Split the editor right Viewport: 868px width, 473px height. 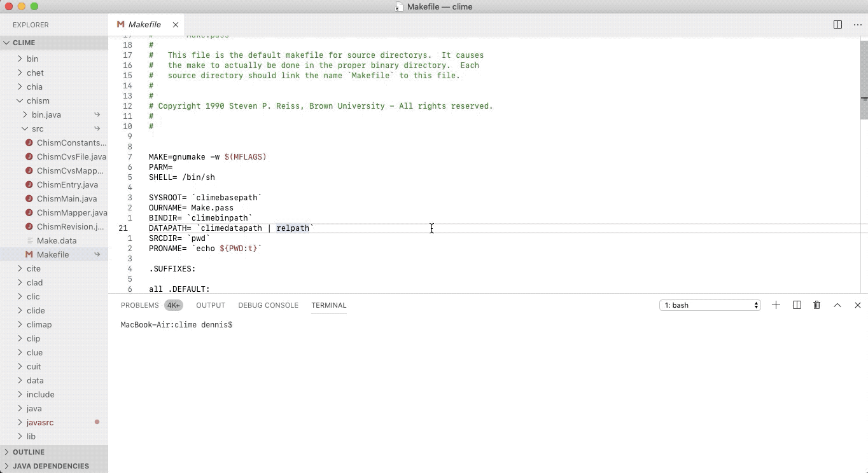click(x=837, y=25)
